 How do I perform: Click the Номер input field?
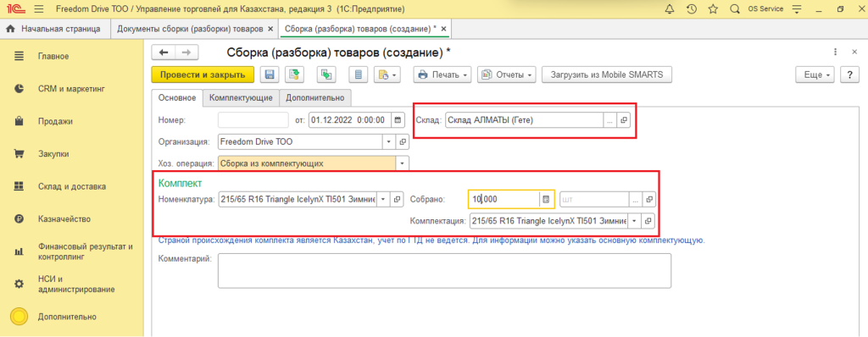(253, 120)
